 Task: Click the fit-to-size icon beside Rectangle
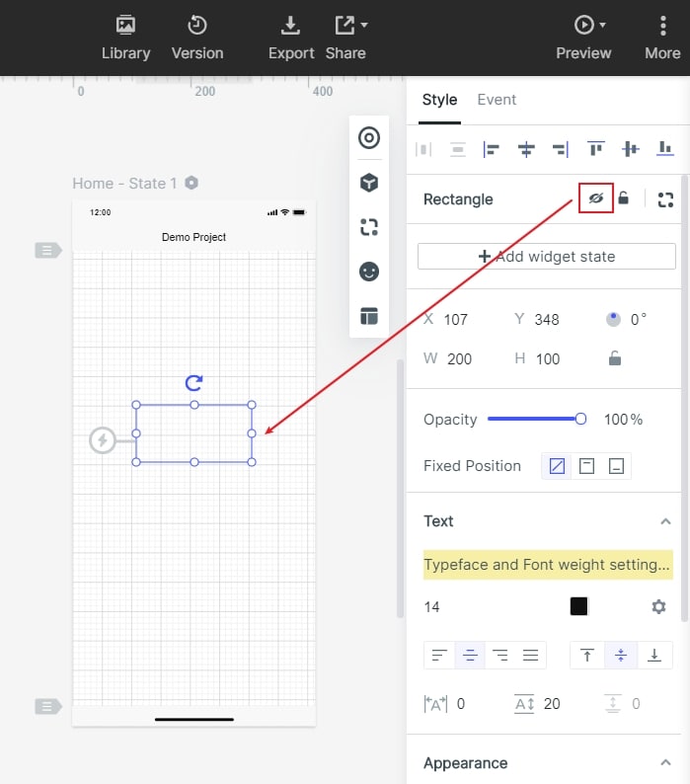click(665, 199)
